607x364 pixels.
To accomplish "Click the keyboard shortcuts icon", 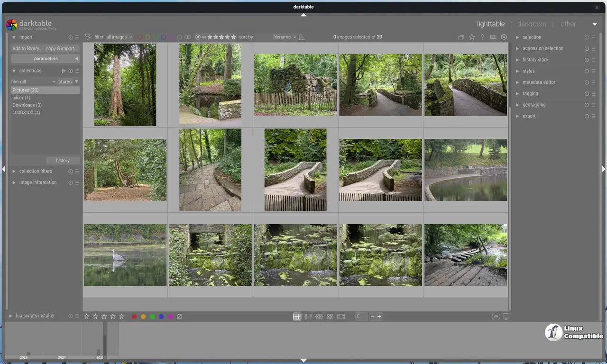I will pos(493,37).
